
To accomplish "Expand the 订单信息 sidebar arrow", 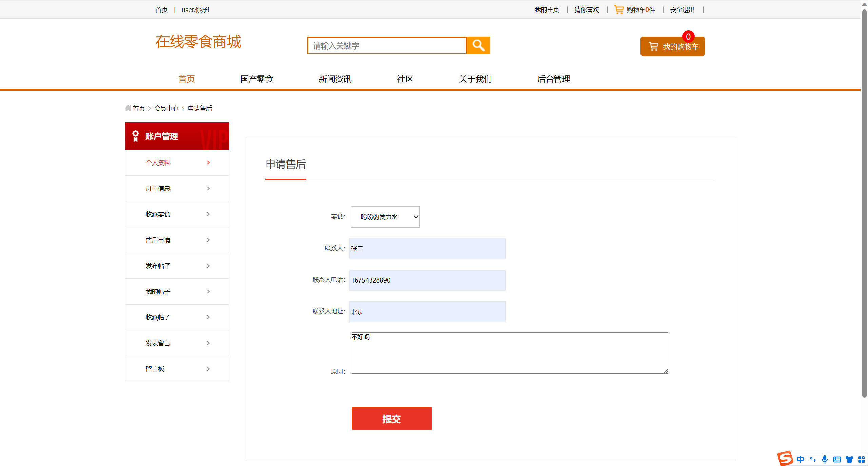I will click(x=208, y=188).
